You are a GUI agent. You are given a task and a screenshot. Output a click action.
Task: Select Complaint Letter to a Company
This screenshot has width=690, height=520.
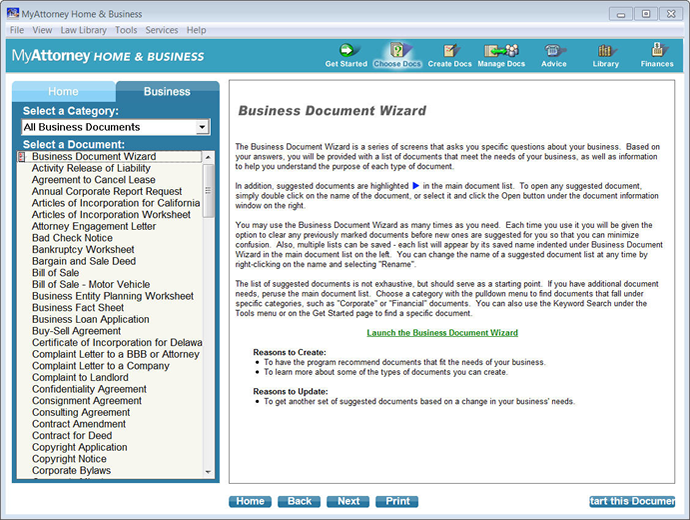[x=100, y=366]
